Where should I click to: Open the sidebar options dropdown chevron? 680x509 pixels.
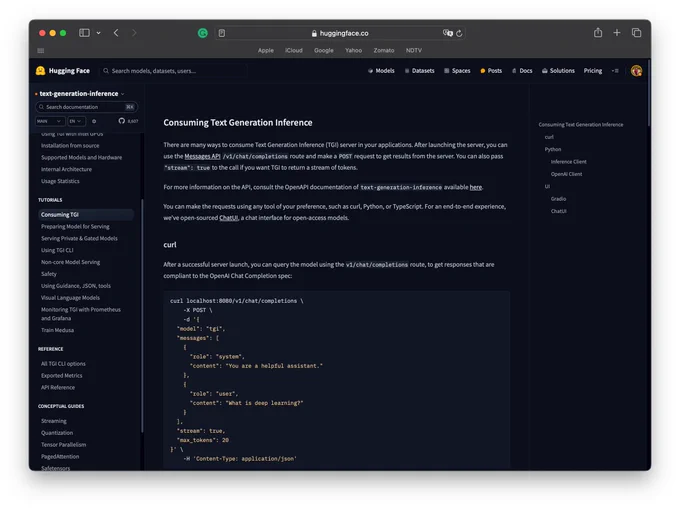pos(98,33)
